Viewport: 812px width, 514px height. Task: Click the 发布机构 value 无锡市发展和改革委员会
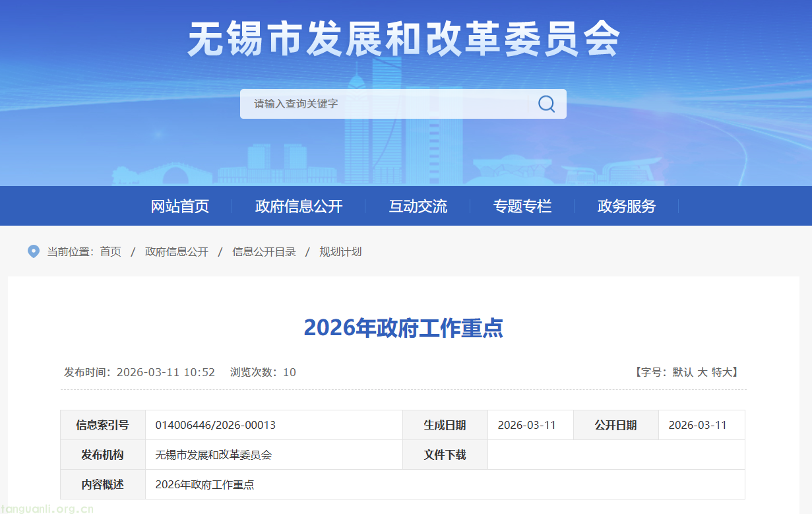[x=214, y=455]
